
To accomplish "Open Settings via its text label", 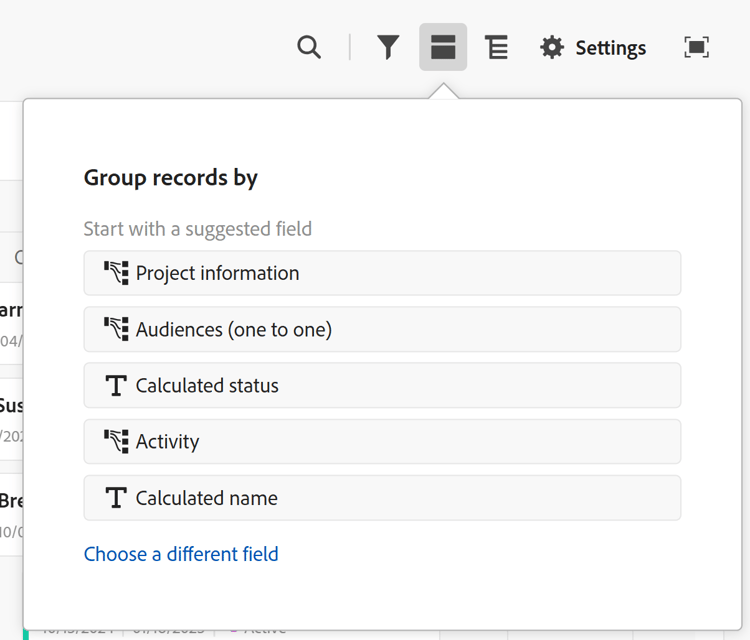I will [610, 48].
